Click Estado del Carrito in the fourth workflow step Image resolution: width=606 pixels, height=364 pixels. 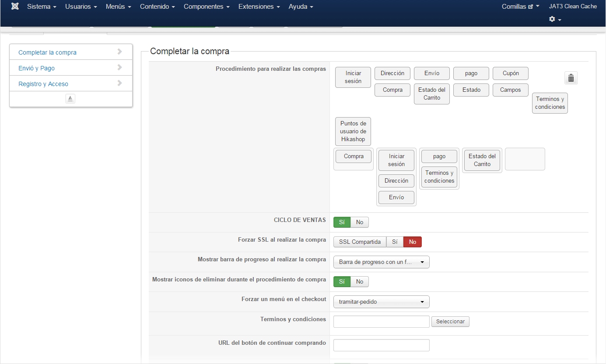click(482, 160)
